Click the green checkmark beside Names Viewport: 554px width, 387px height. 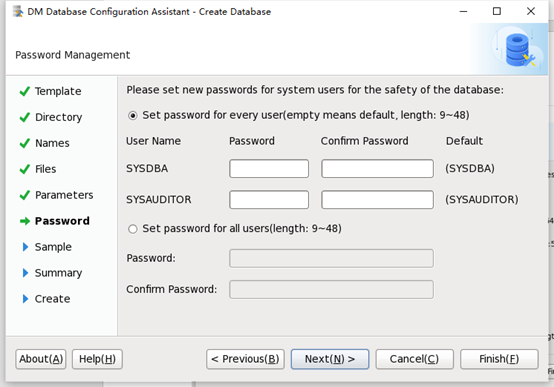(25, 143)
